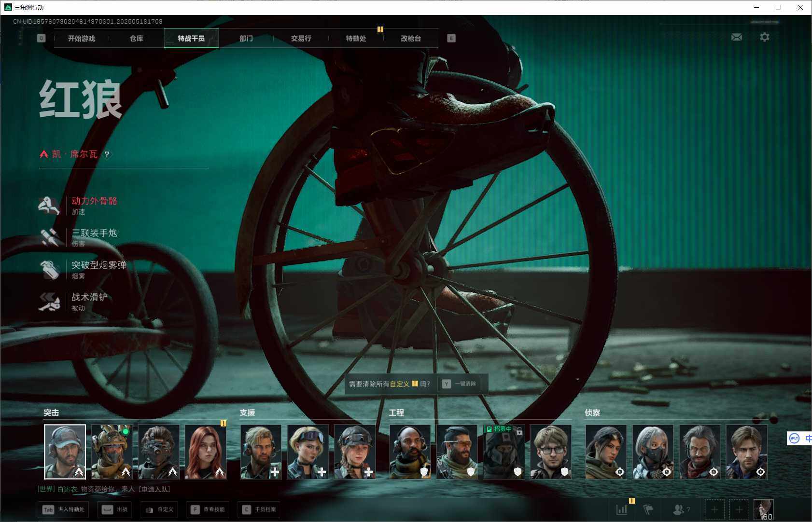Viewport: 812px width, 522px height.
Task: Select the engineer with black-framed glasses portrait
Action: (x=550, y=452)
